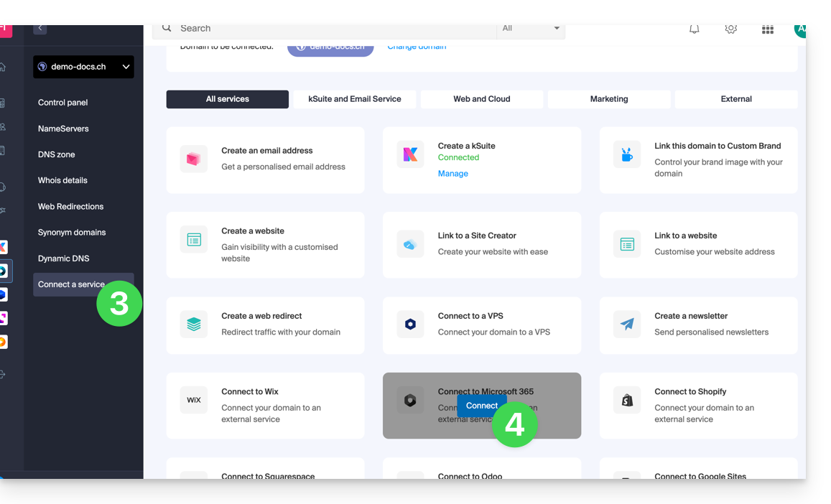This screenshot has height=504, width=831.
Task: Open Link this domain to Custom Brand title
Action: pyautogui.click(x=718, y=146)
